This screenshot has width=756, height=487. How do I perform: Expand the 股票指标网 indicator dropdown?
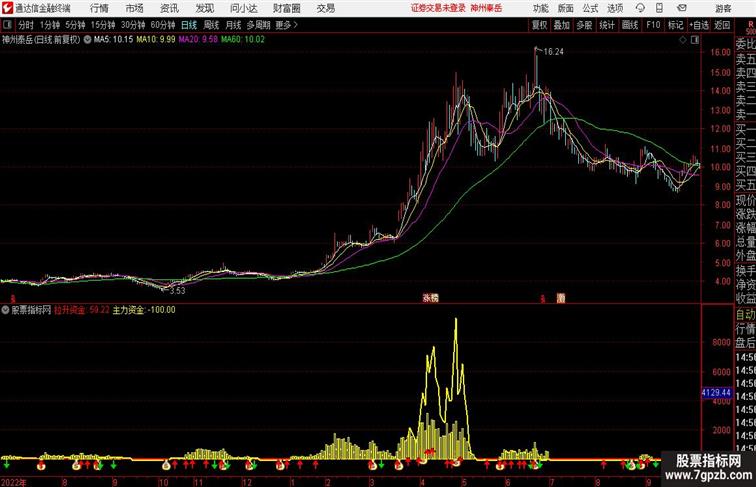[6, 310]
